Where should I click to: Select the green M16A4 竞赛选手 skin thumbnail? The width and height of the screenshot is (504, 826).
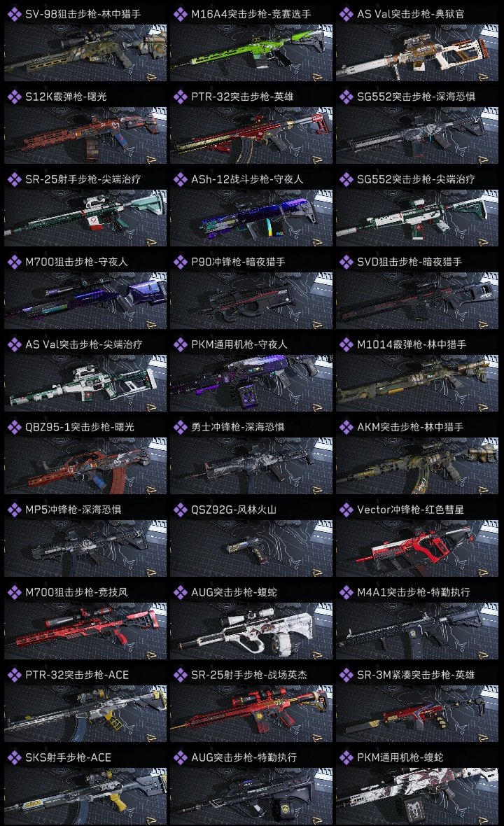click(x=251, y=52)
